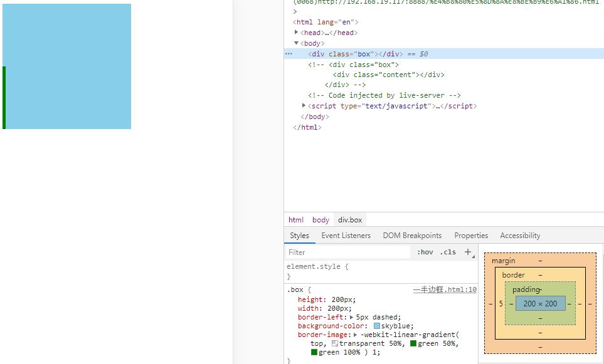604x364 pixels.
Task: Add a new style rule with plus icon
Action: tap(468, 252)
